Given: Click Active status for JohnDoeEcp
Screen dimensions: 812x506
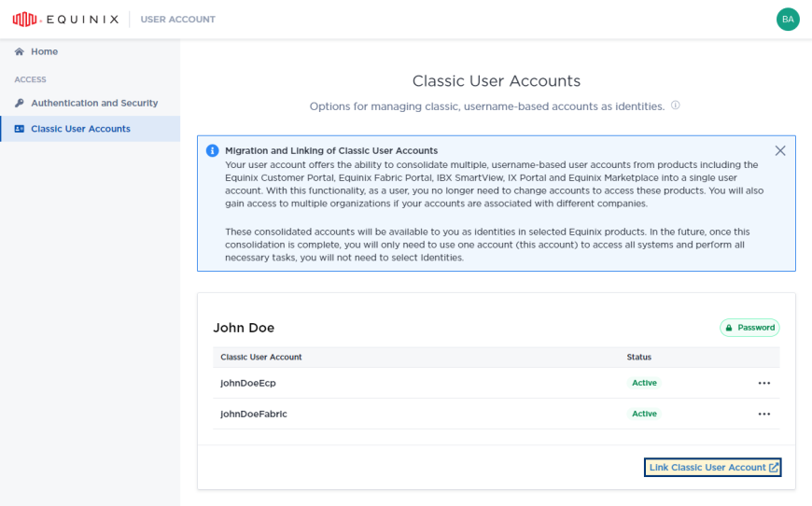Looking at the screenshot, I should pyautogui.click(x=644, y=383).
